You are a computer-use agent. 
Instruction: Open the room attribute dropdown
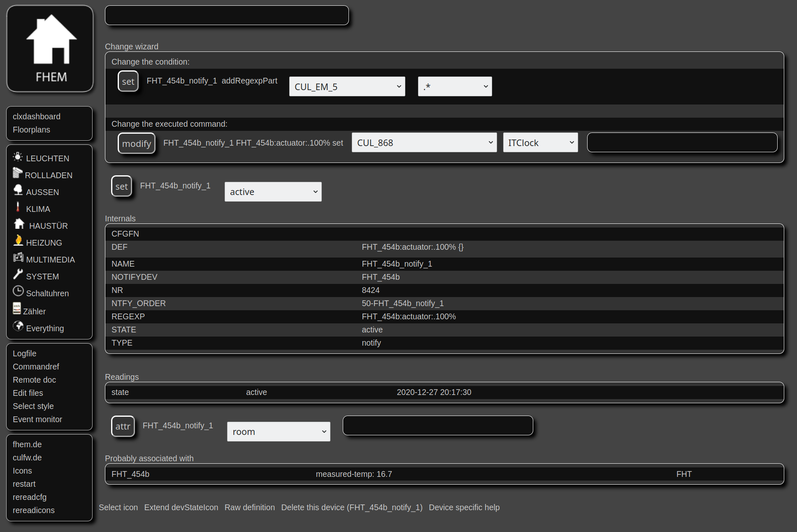pyautogui.click(x=279, y=432)
